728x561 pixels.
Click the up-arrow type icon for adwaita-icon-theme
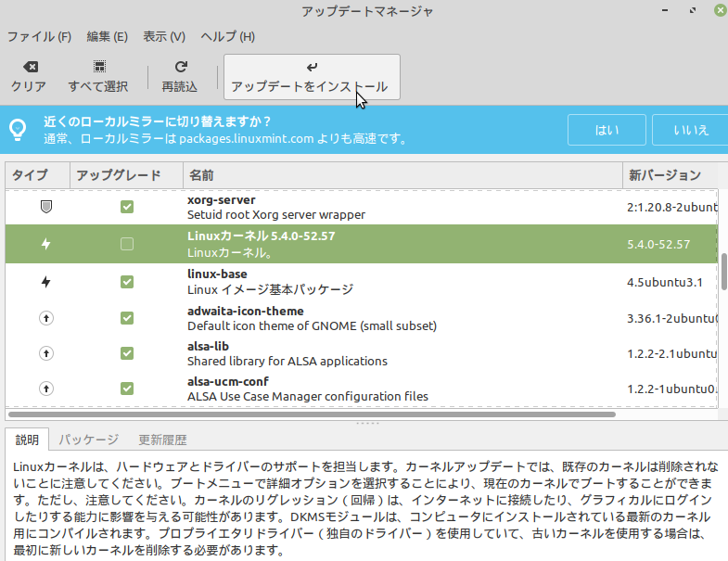coord(45,318)
